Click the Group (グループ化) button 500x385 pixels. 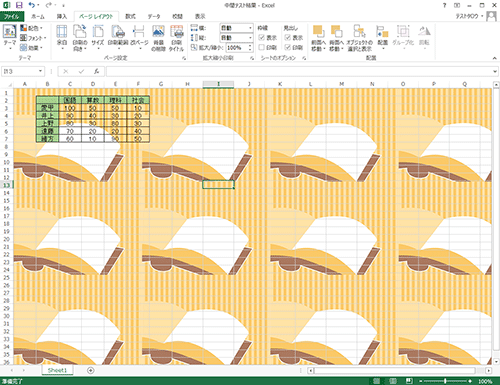403,37
